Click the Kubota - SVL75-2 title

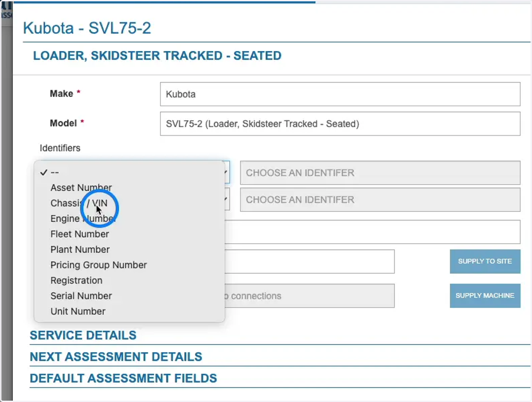coord(87,28)
